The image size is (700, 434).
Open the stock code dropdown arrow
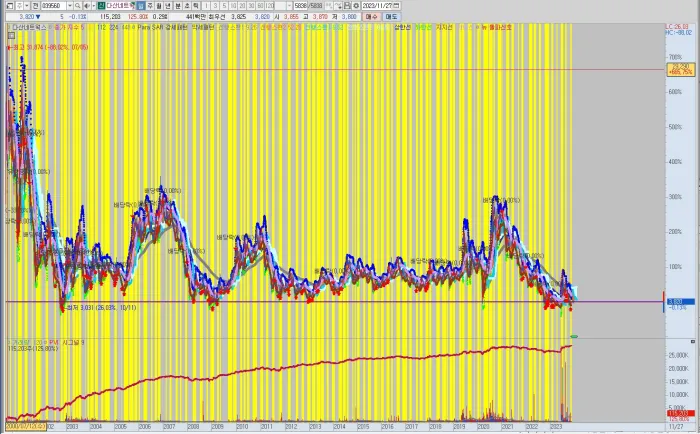[70, 6]
